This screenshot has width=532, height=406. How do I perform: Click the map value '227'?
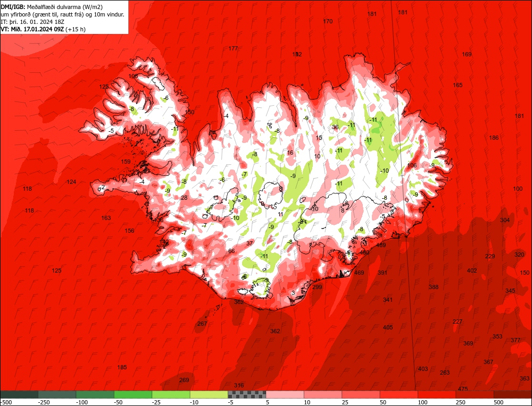click(x=458, y=322)
